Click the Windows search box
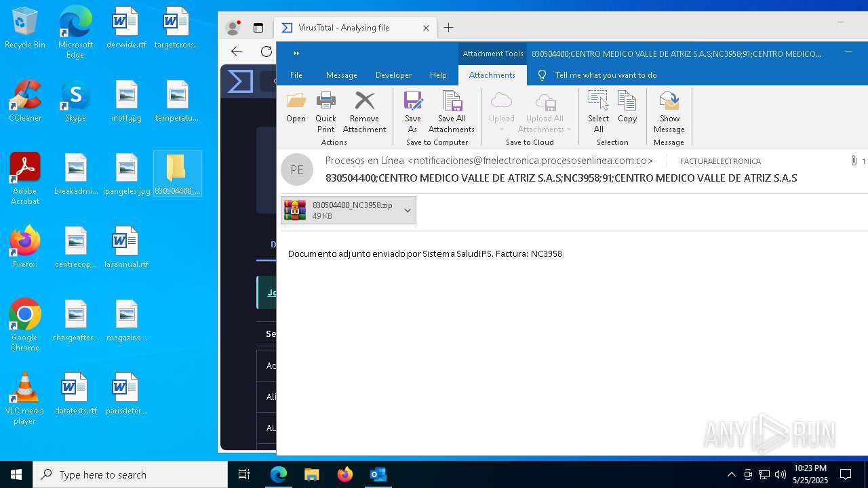Screen dimensions: 868x488 pos(130,474)
